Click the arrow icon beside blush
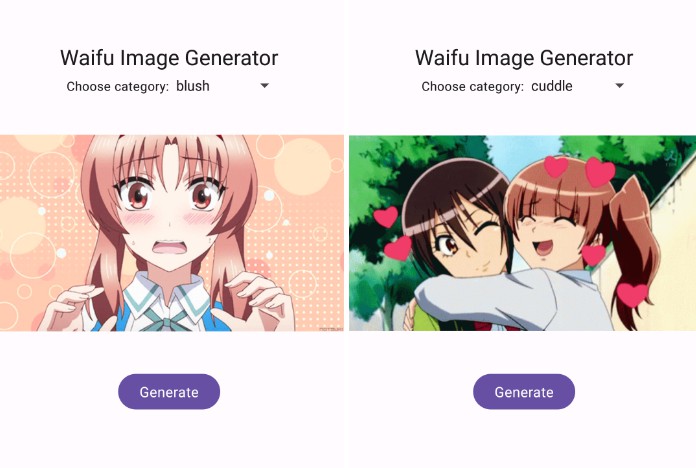 [265, 85]
